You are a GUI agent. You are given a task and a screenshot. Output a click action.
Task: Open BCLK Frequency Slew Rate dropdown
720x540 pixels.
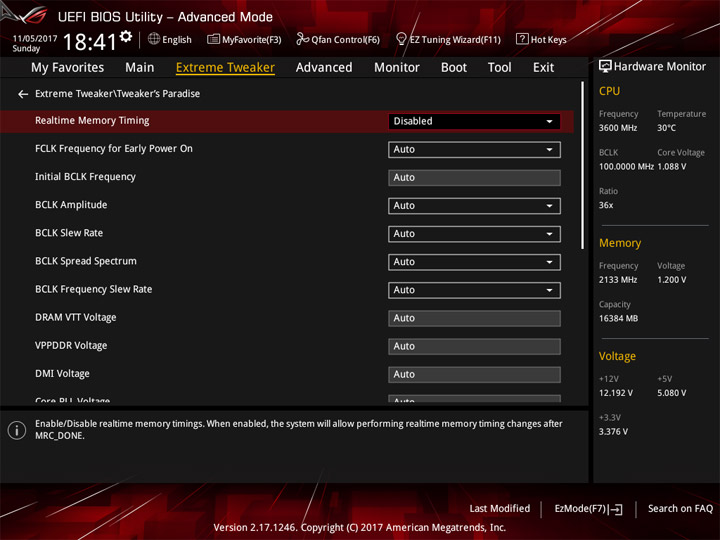[x=474, y=290]
